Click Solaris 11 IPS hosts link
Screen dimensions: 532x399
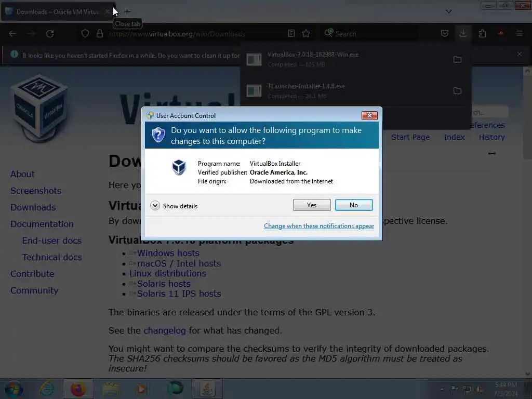179,294
